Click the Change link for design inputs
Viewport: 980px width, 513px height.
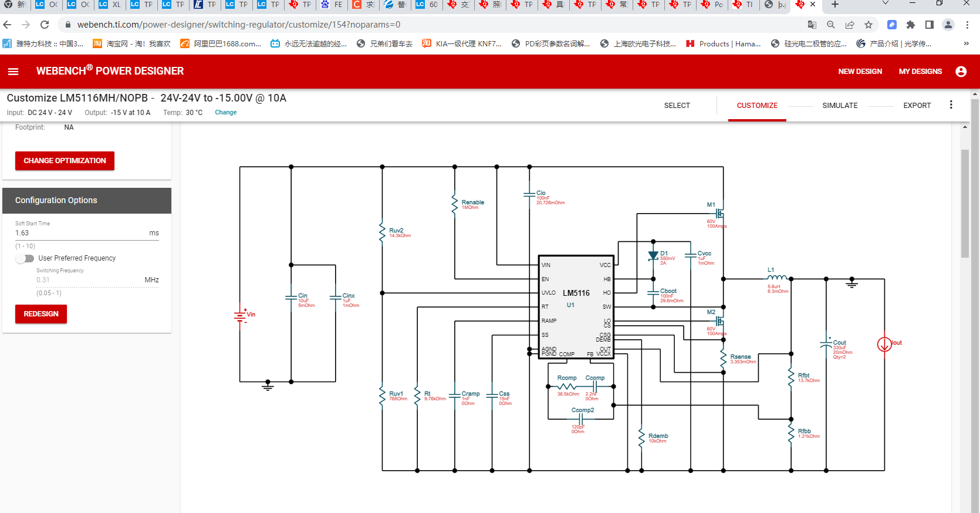pos(225,113)
